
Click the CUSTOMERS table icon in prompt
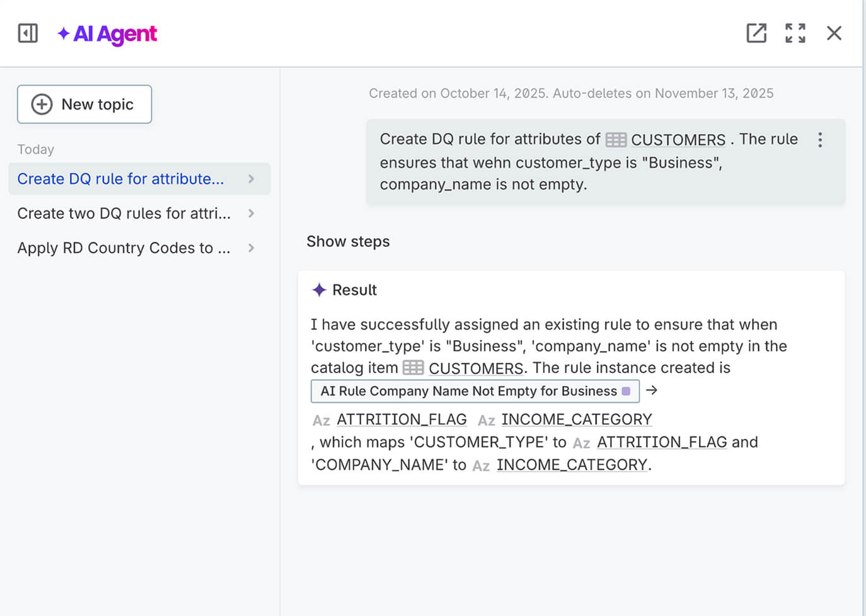click(x=616, y=140)
